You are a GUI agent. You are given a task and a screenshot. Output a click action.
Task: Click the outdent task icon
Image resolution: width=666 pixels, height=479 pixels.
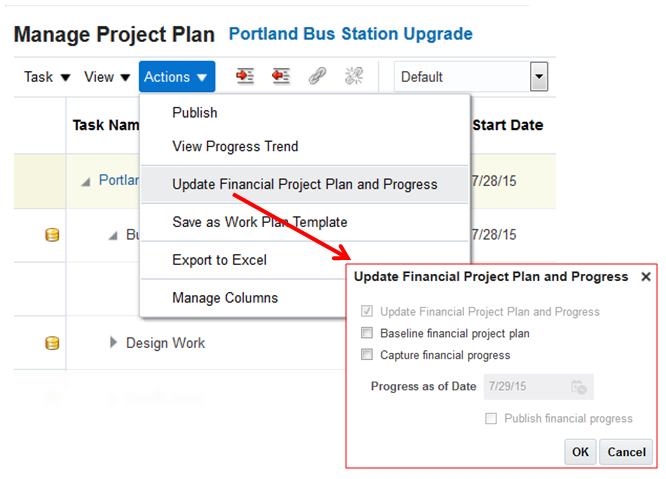click(x=280, y=76)
